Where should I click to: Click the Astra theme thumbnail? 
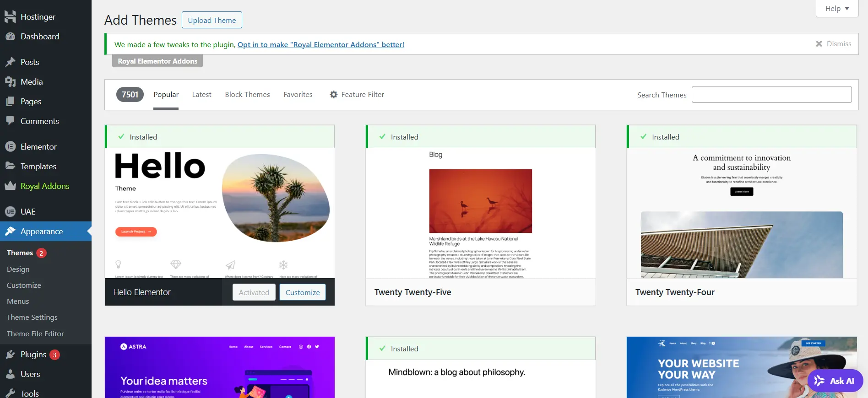[220, 367]
